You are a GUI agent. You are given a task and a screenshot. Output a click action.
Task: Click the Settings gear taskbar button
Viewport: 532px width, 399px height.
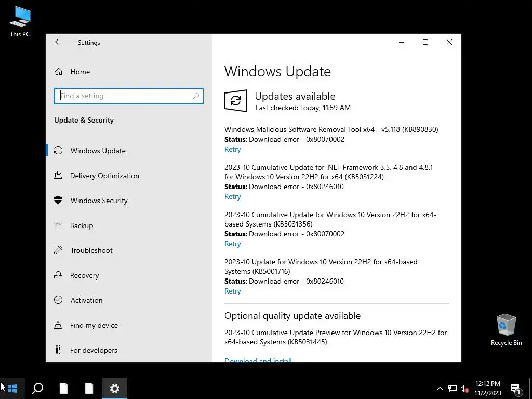pos(115,389)
